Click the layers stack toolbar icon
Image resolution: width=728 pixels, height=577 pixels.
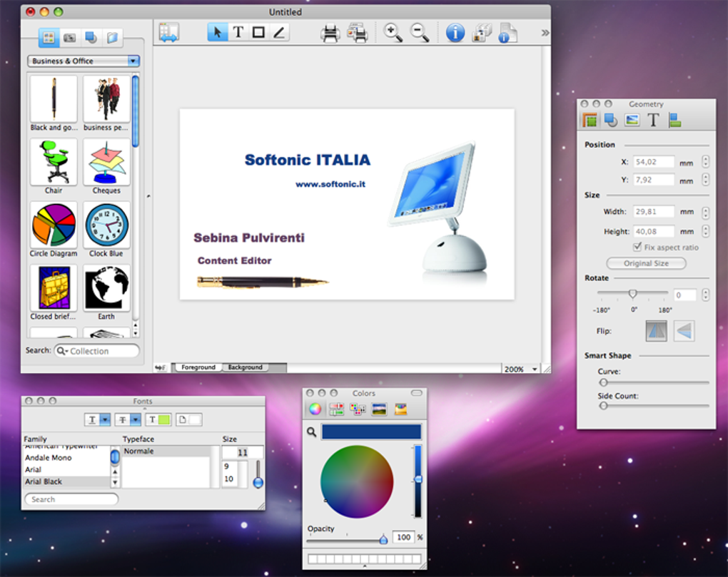(x=482, y=33)
